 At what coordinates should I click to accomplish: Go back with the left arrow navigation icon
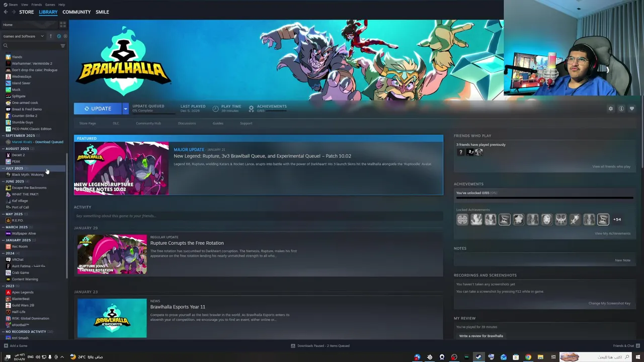(5, 12)
